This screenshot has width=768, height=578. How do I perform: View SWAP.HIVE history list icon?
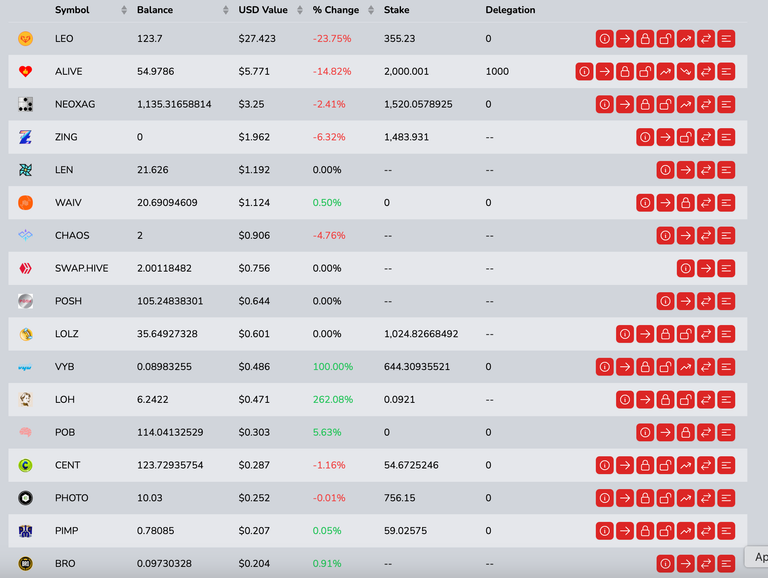click(726, 268)
